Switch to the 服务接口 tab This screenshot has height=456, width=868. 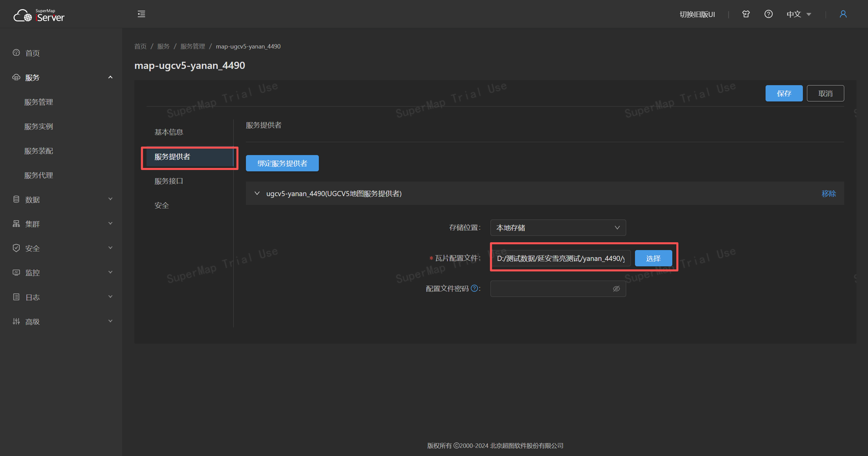169,181
